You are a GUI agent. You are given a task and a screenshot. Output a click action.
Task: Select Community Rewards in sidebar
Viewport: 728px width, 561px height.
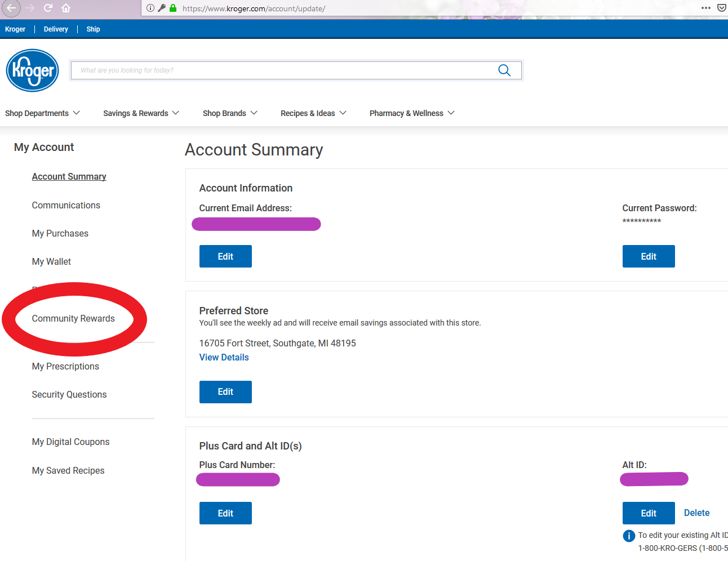[x=73, y=319]
